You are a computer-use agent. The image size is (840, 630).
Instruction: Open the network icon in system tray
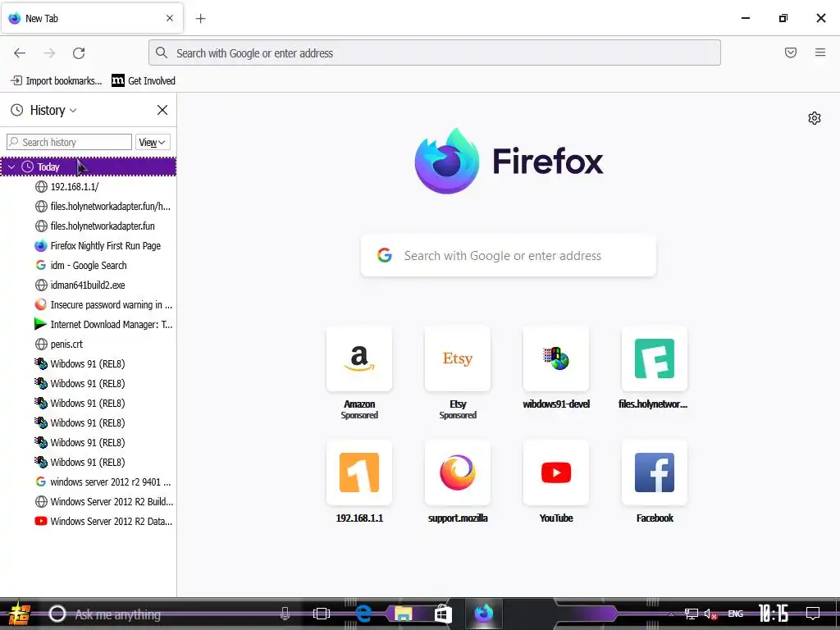pyautogui.click(x=692, y=614)
